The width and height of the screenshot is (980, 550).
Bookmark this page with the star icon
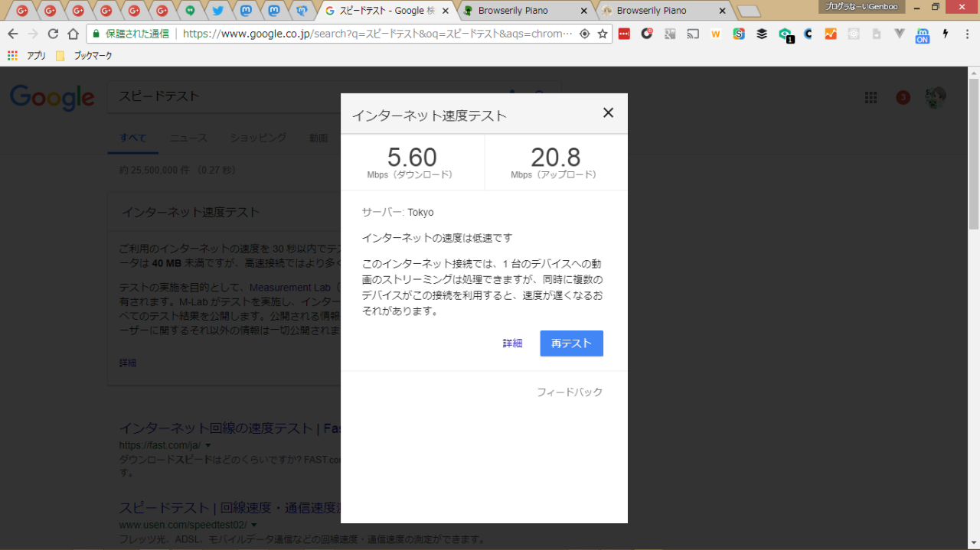(603, 34)
